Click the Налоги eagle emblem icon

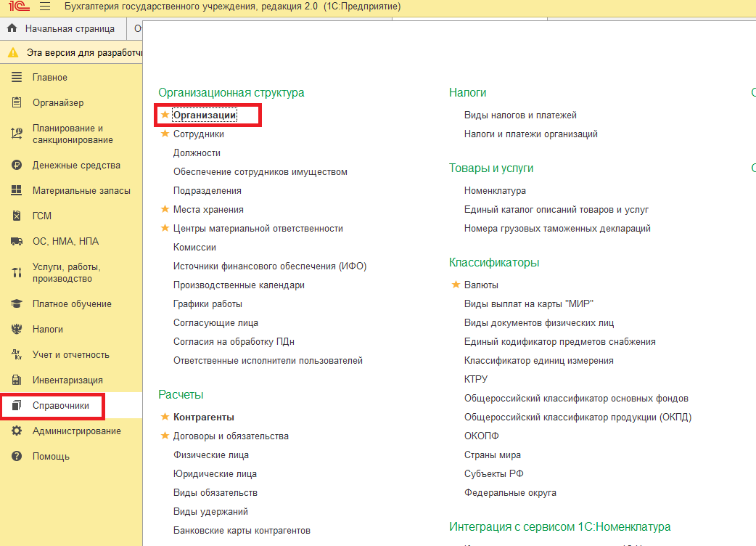17,329
